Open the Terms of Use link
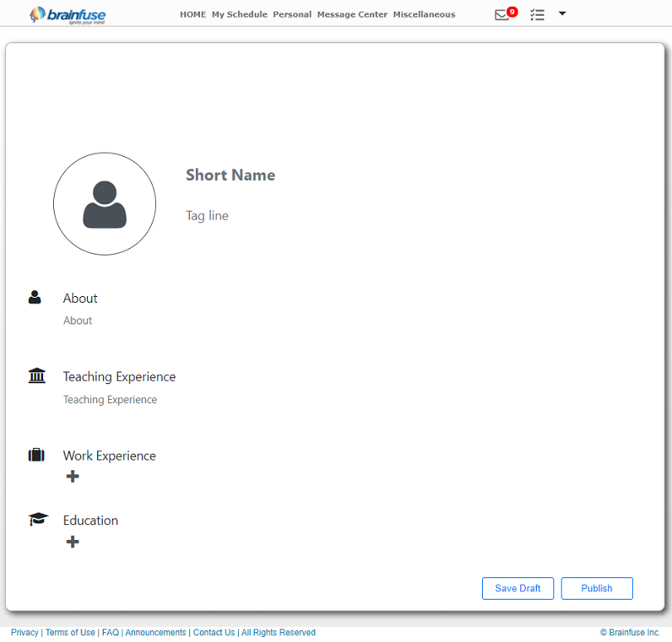 click(x=71, y=633)
